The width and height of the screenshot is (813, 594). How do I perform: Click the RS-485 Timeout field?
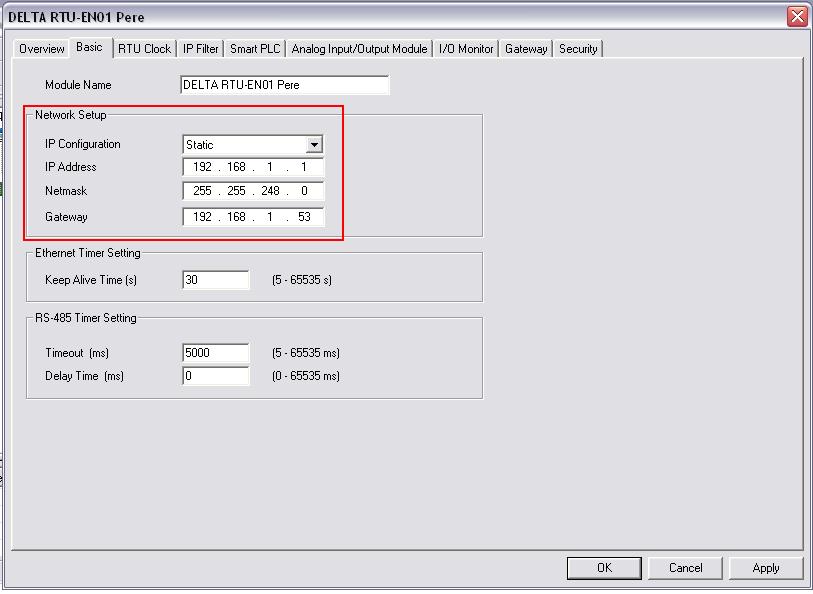coord(215,353)
